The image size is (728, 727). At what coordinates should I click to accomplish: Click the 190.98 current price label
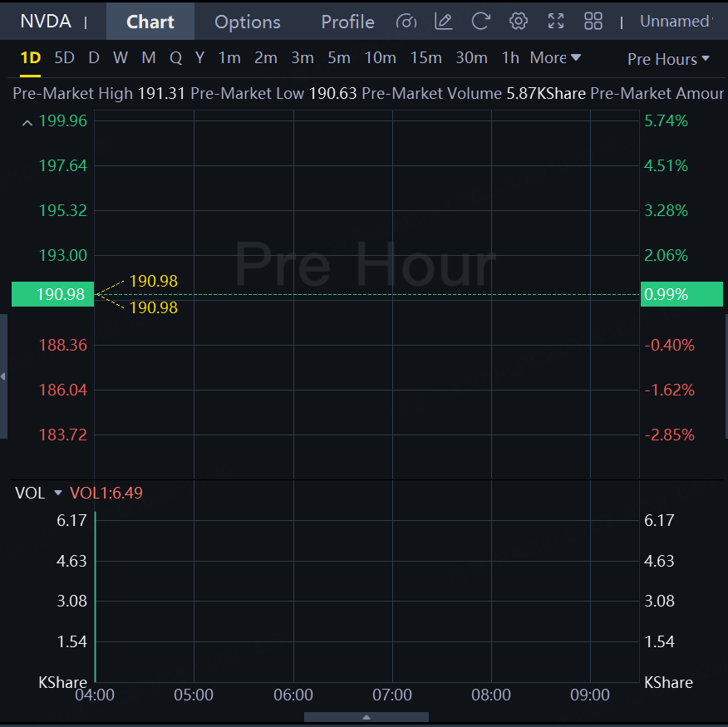point(52,294)
